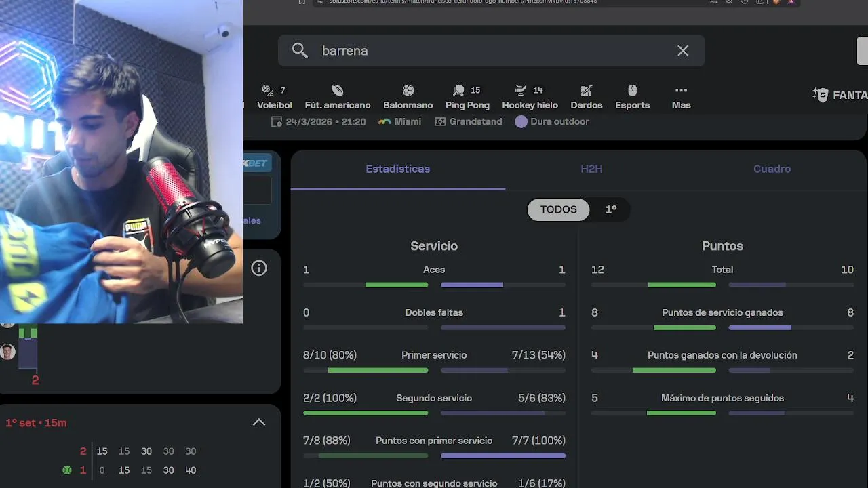Click the Puntos con segundo servicio label
This screenshot has height=488, width=868.
[x=434, y=483]
